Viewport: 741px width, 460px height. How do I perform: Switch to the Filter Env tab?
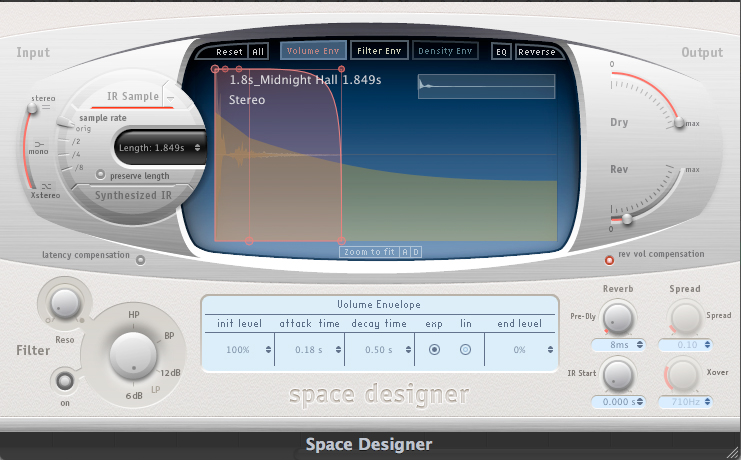point(379,51)
